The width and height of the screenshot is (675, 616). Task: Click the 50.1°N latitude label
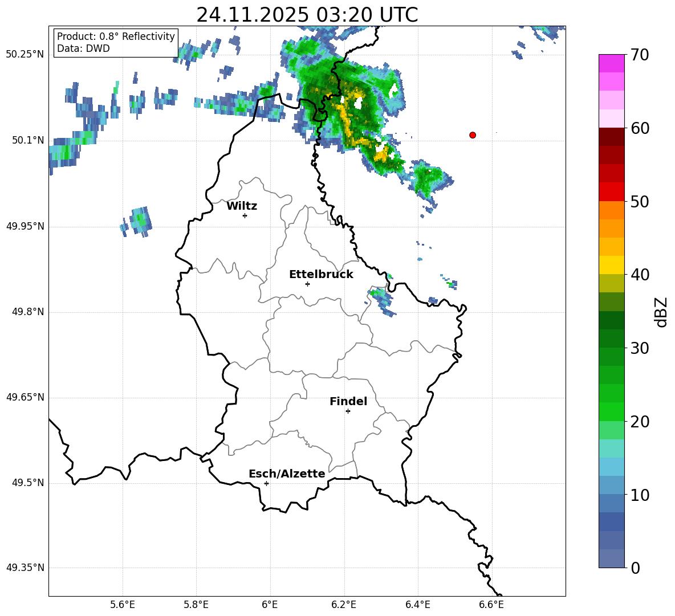pos(28,140)
